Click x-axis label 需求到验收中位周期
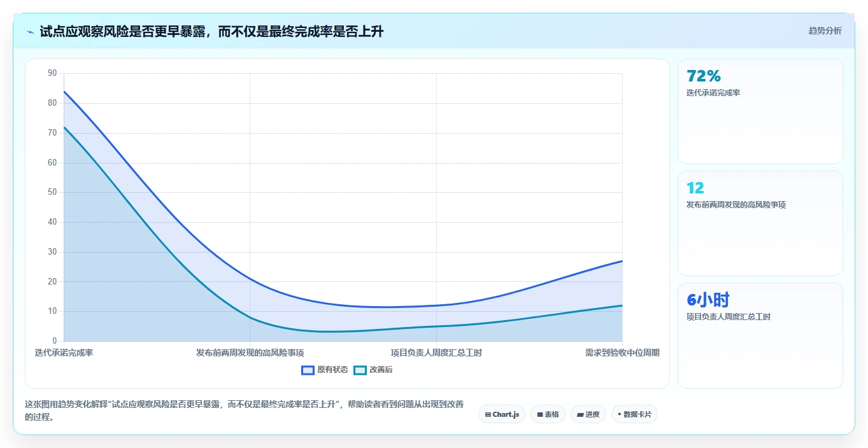 coord(622,353)
